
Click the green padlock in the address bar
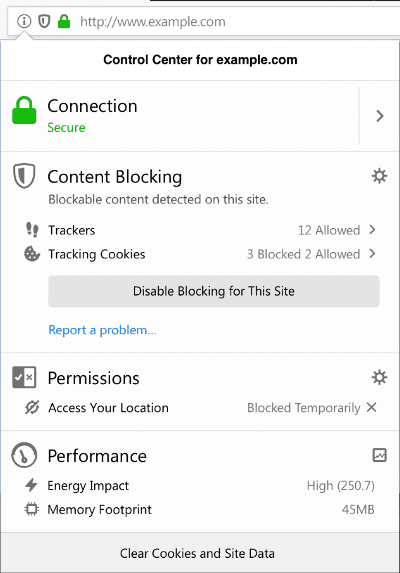pyautogui.click(x=64, y=21)
